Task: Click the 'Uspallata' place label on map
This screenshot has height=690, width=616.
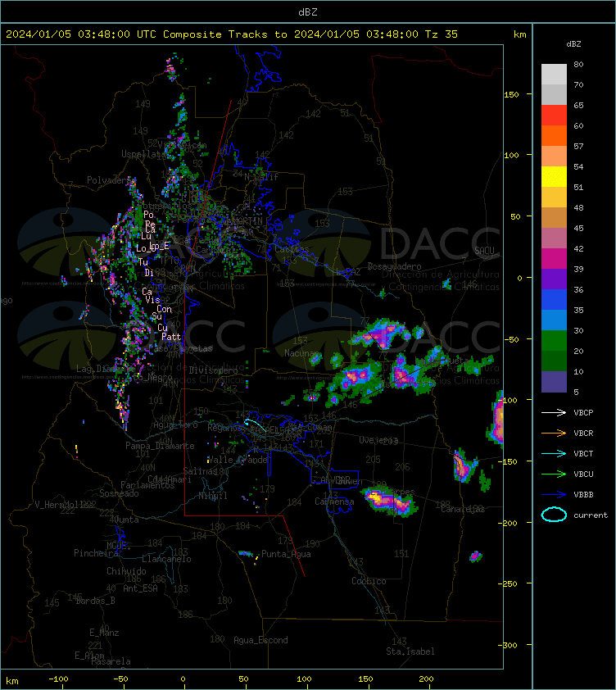Action: [142, 154]
